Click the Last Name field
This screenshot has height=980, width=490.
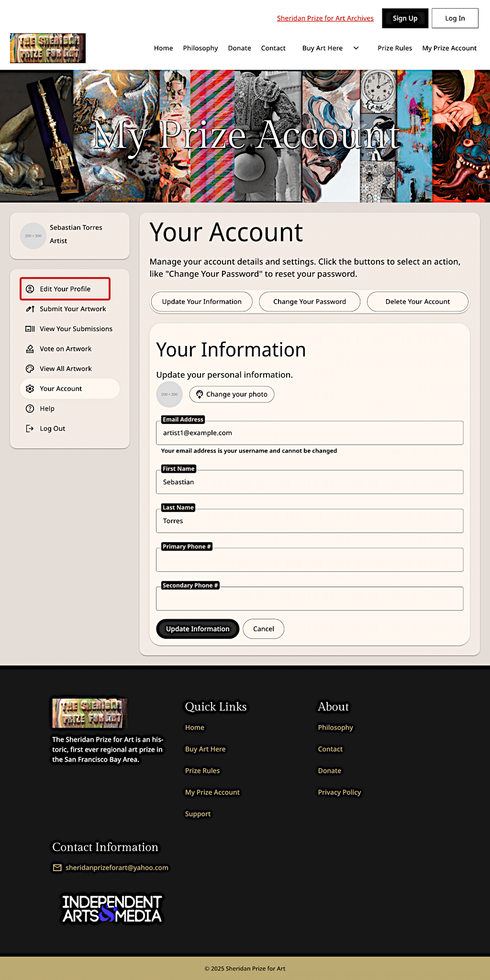click(310, 521)
